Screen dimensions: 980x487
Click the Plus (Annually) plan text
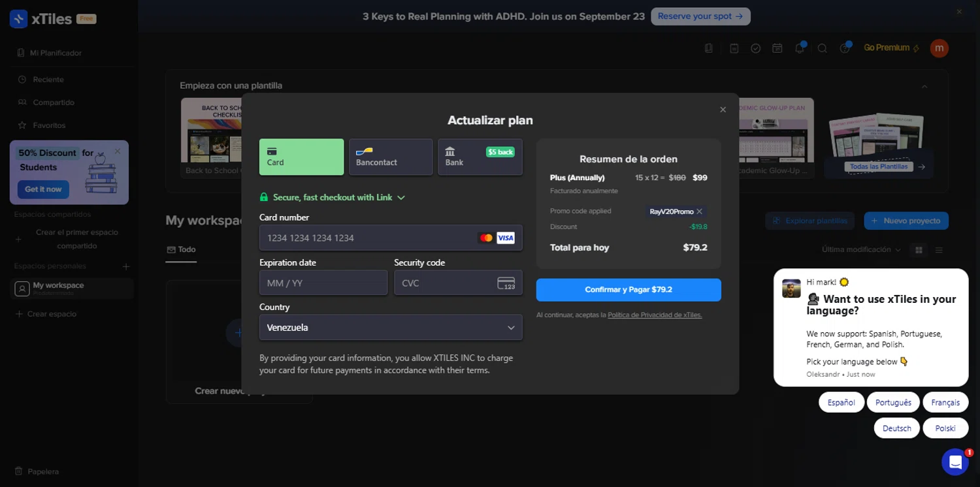[578, 178]
